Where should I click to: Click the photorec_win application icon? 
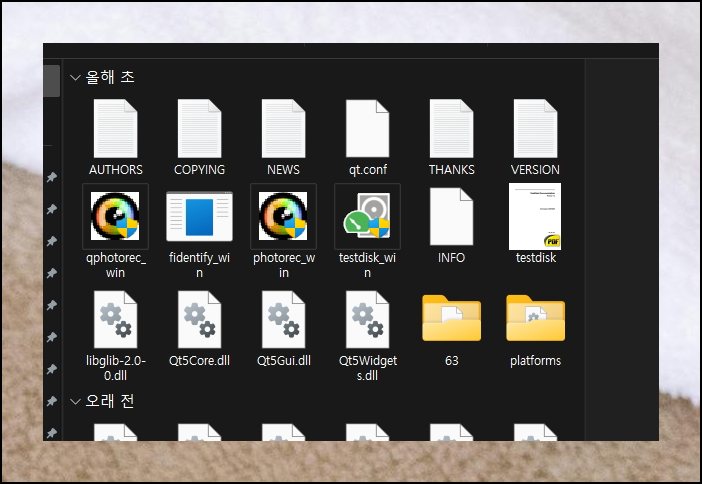coord(283,216)
